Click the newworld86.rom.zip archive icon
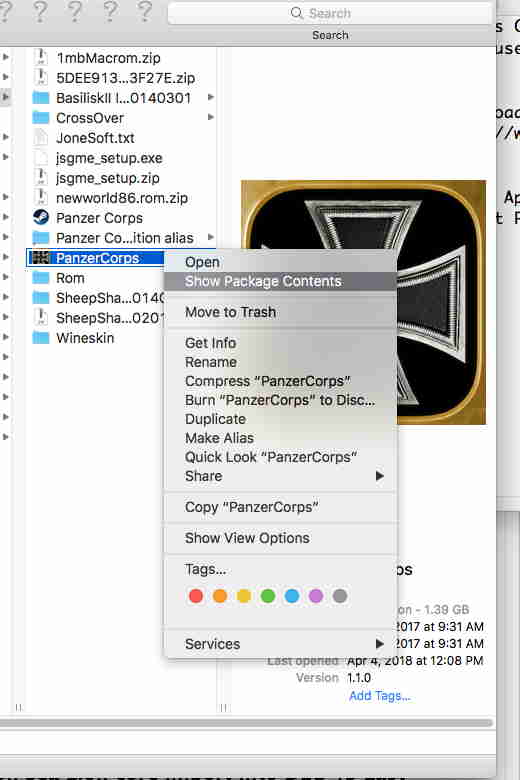The image size is (520, 780). pyautogui.click(x=41, y=197)
